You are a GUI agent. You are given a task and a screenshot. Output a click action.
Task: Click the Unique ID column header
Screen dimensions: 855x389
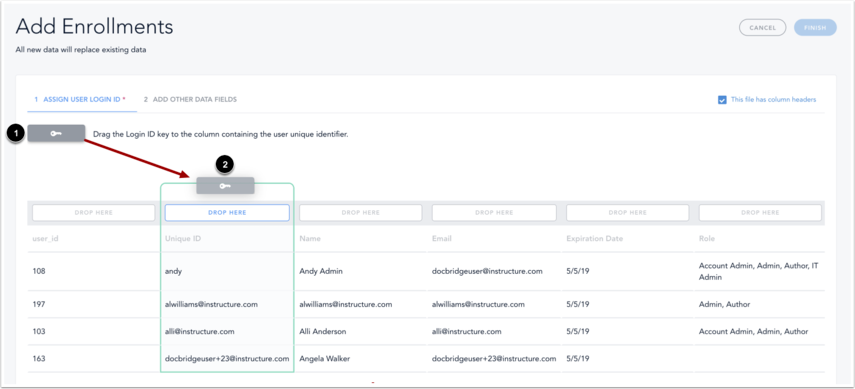(x=183, y=238)
